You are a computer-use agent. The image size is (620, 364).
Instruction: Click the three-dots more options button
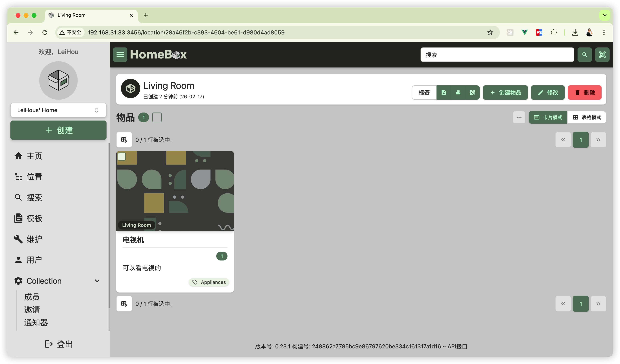pos(519,117)
